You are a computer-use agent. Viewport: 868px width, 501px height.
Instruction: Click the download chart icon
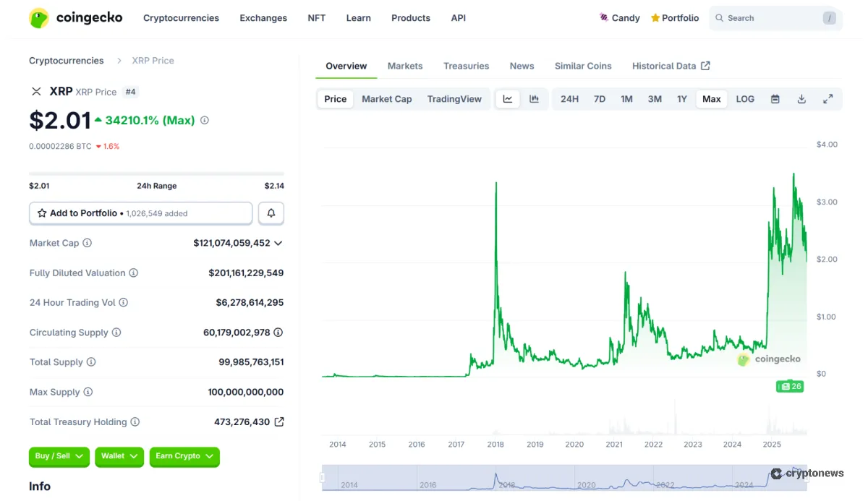pyautogui.click(x=801, y=99)
